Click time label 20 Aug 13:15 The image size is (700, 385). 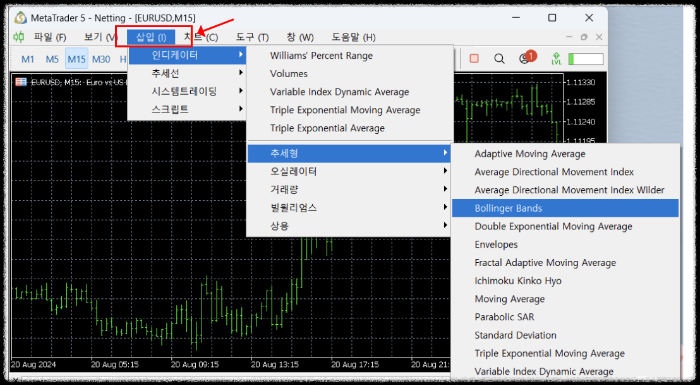[x=275, y=364]
